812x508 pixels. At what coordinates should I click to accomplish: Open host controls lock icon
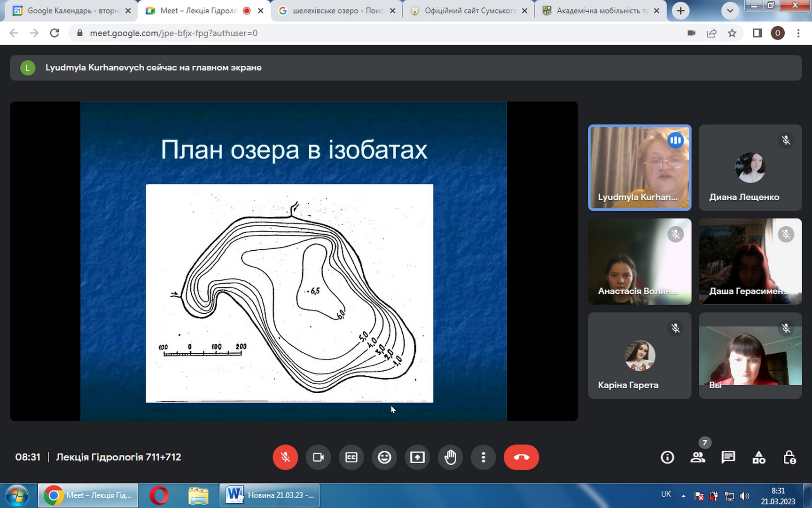click(x=789, y=457)
